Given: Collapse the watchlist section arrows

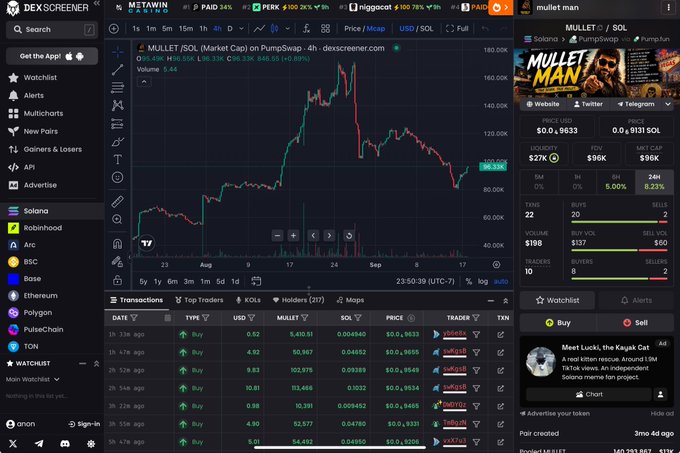Looking at the screenshot, I should [x=96, y=363].
